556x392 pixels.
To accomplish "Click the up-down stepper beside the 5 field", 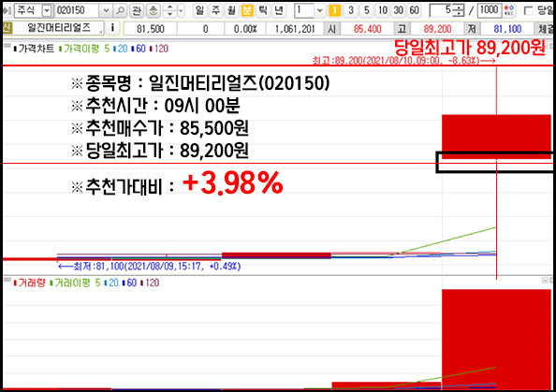I will point(459,10).
